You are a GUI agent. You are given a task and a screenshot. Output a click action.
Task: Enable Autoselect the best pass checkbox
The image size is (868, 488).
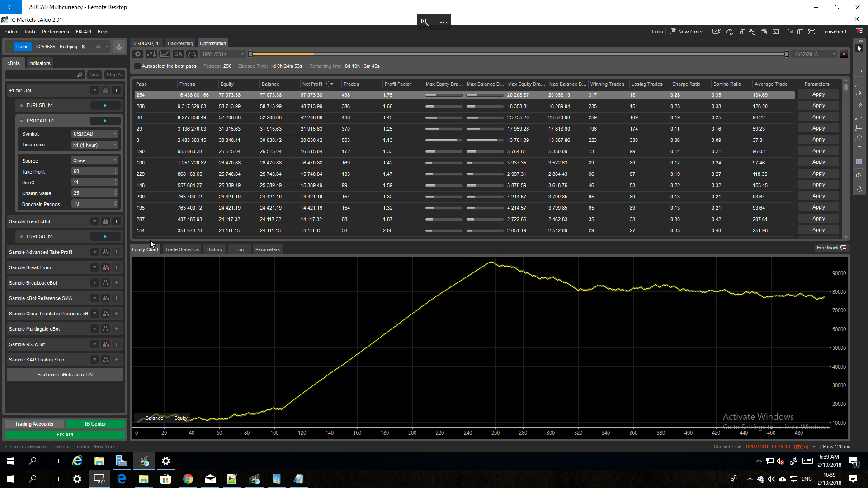137,66
